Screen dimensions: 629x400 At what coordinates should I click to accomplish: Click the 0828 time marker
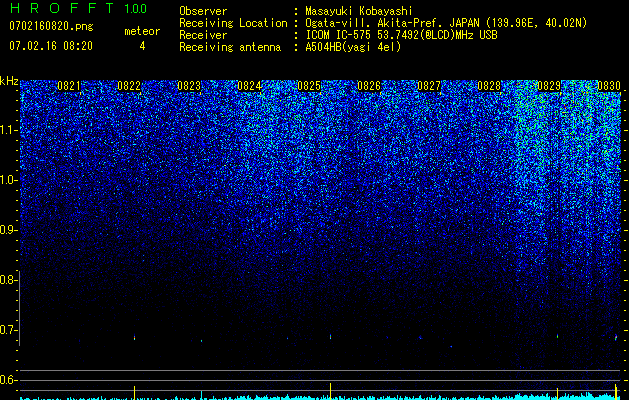point(489,86)
